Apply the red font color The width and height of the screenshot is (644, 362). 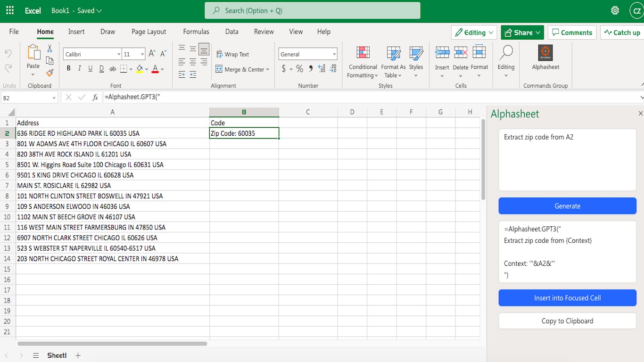click(155, 69)
